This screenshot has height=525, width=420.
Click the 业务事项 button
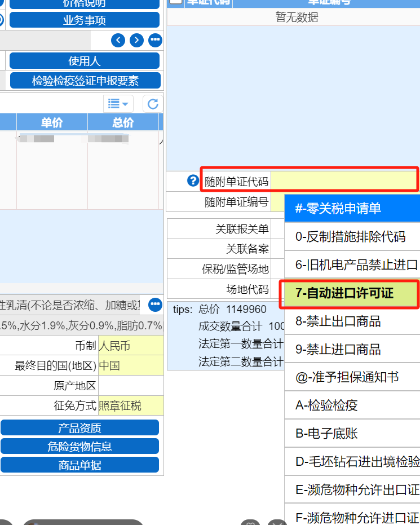[85, 20]
